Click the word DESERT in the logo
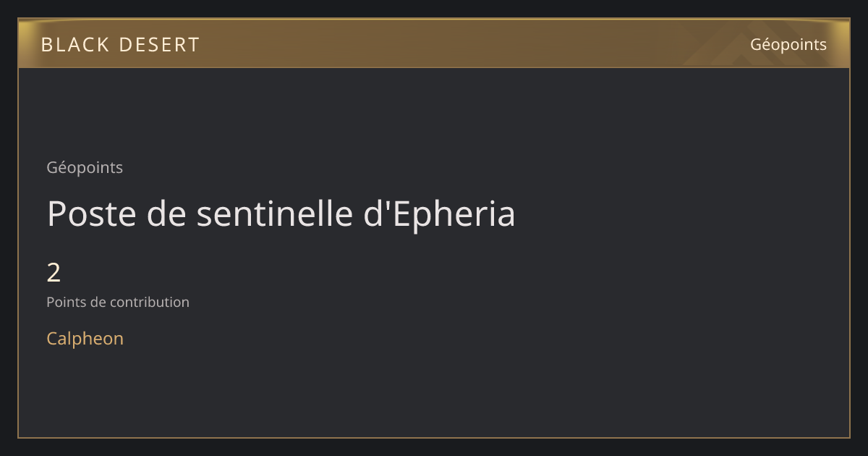This screenshot has width=868, height=456. (x=158, y=45)
